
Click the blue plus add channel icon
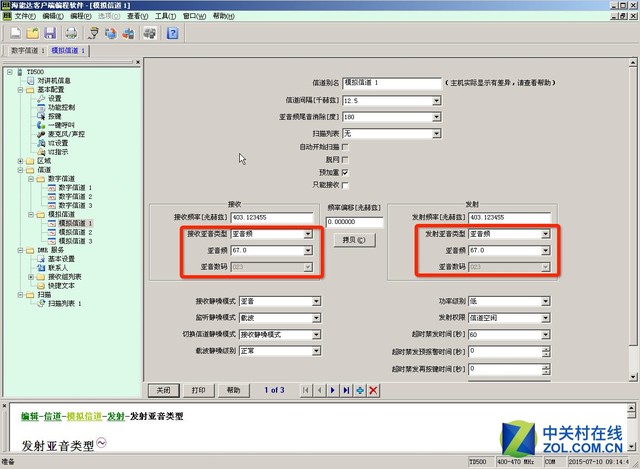360,390
